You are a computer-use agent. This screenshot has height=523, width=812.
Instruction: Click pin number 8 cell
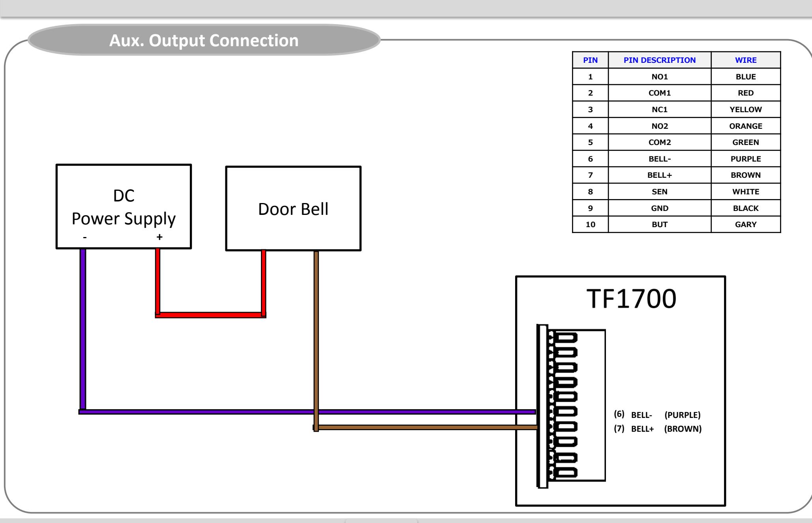click(590, 192)
